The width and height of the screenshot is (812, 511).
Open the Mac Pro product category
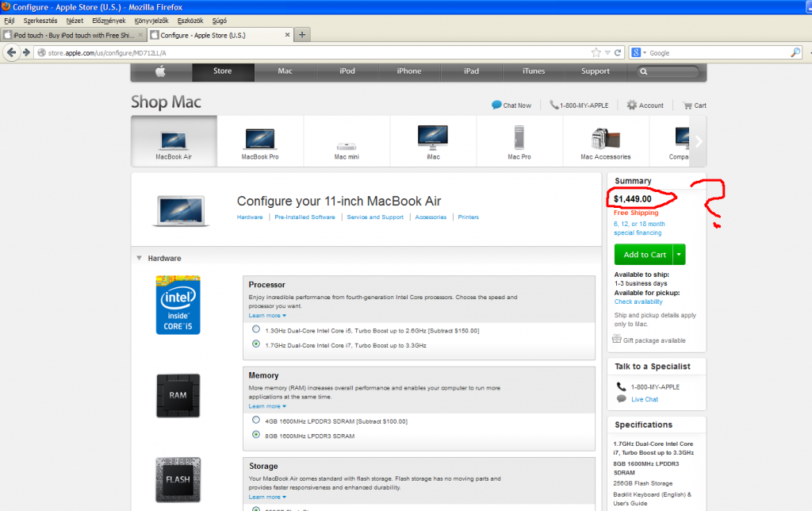(519, 141)
